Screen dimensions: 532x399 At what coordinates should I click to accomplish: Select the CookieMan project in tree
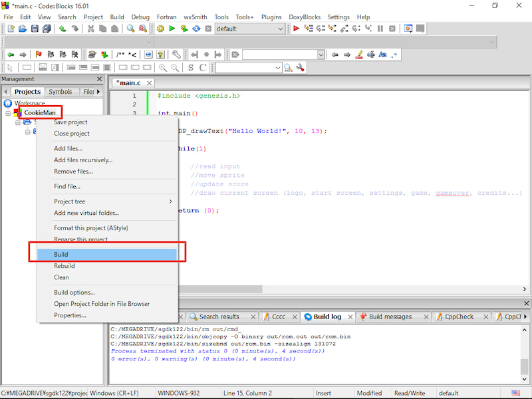[40, 112]
